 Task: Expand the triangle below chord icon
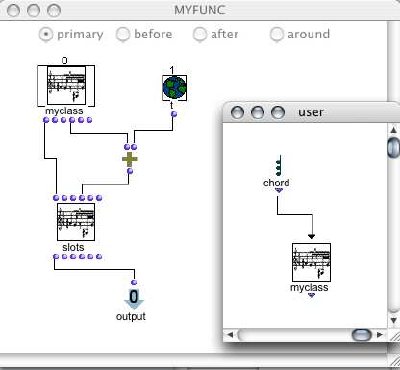pos(279,190)
